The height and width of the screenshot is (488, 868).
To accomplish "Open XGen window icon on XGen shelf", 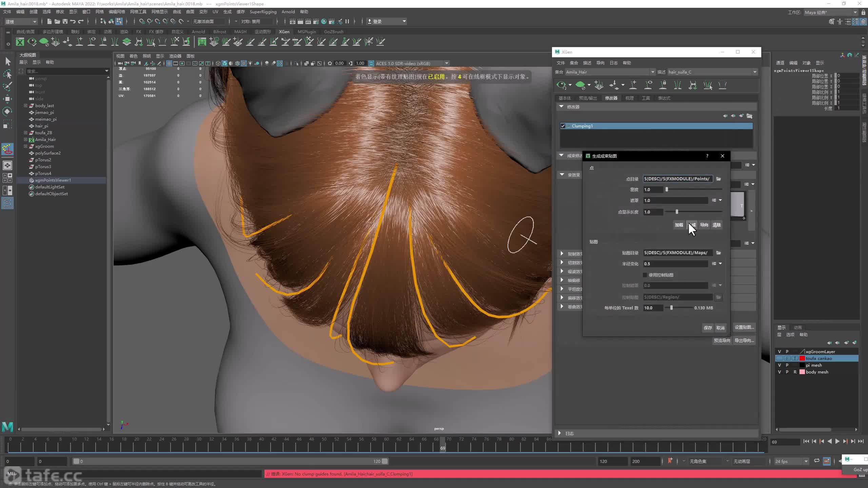I will 20,42.
